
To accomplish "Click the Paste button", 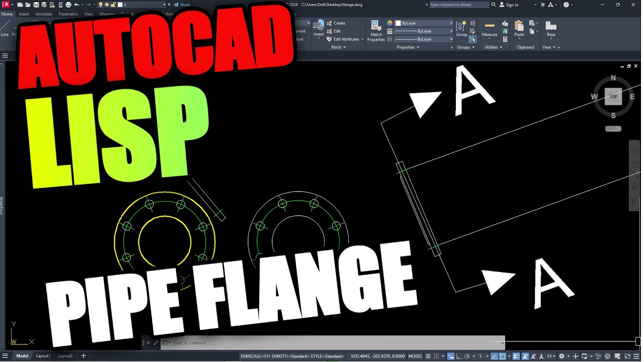I will [519, 29].
